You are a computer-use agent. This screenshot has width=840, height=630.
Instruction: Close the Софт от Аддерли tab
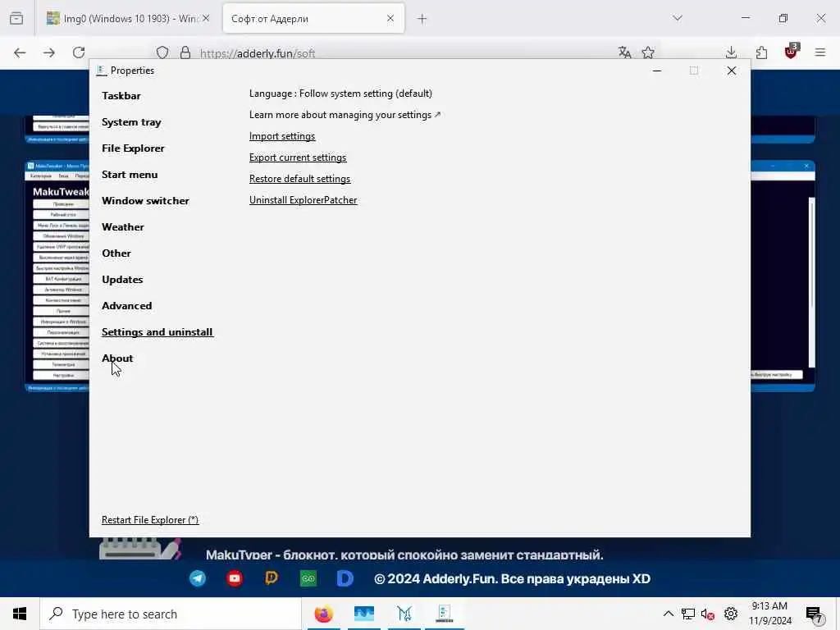click(390, 18)
